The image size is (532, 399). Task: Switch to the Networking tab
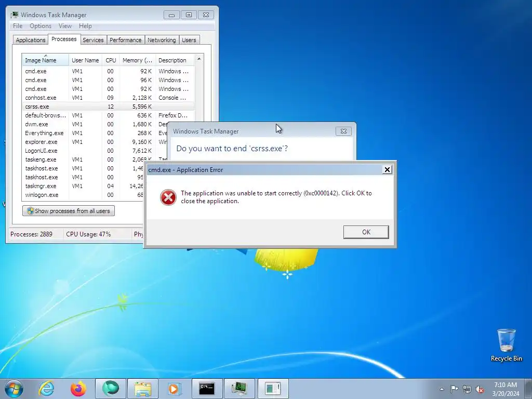tap(162, 40)
